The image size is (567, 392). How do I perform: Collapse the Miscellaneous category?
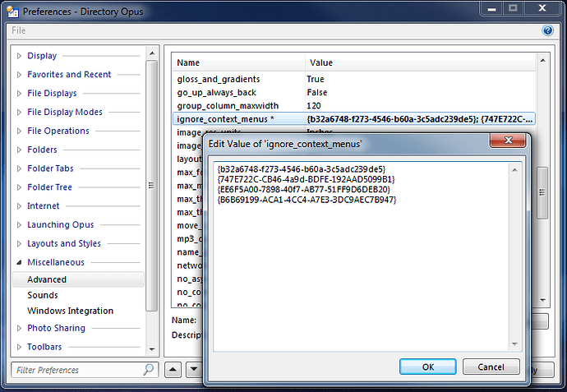[20, 263]
